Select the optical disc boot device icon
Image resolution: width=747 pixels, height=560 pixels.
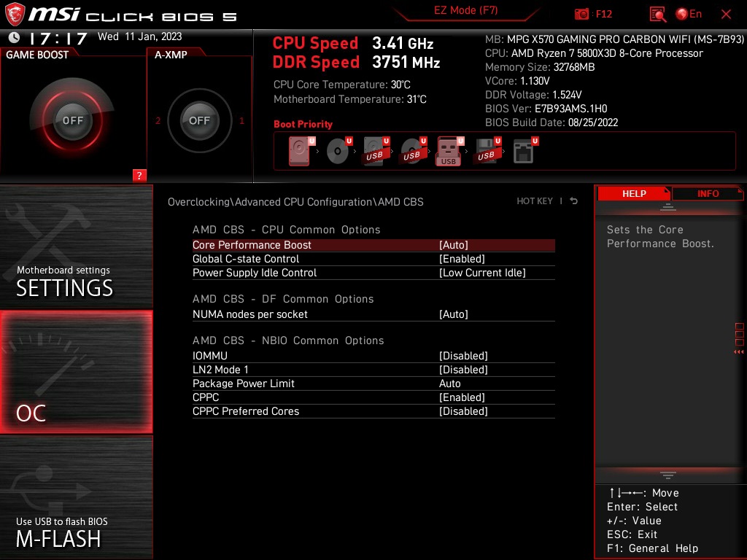pos(338,150)
